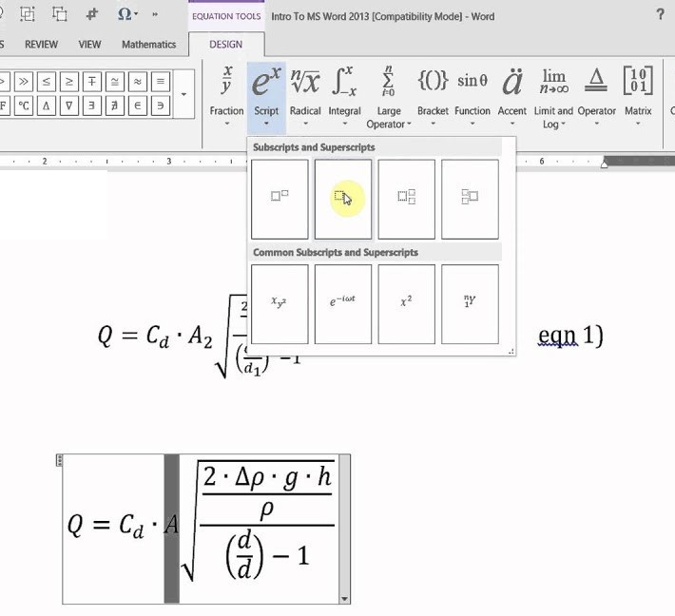Viewport: 675px width, 616px height.
Task: Select the Accent structure icon
Action: [511, 97]
